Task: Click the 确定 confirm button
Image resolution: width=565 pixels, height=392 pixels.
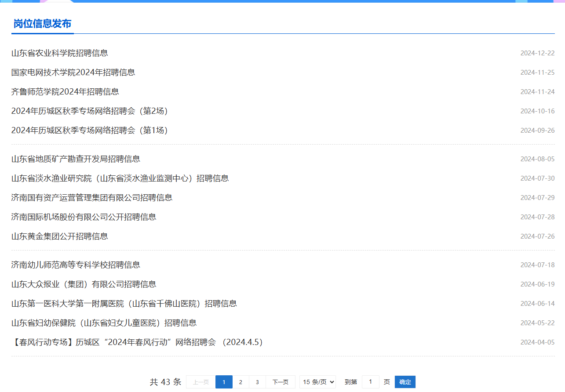Action: point(405,382)
